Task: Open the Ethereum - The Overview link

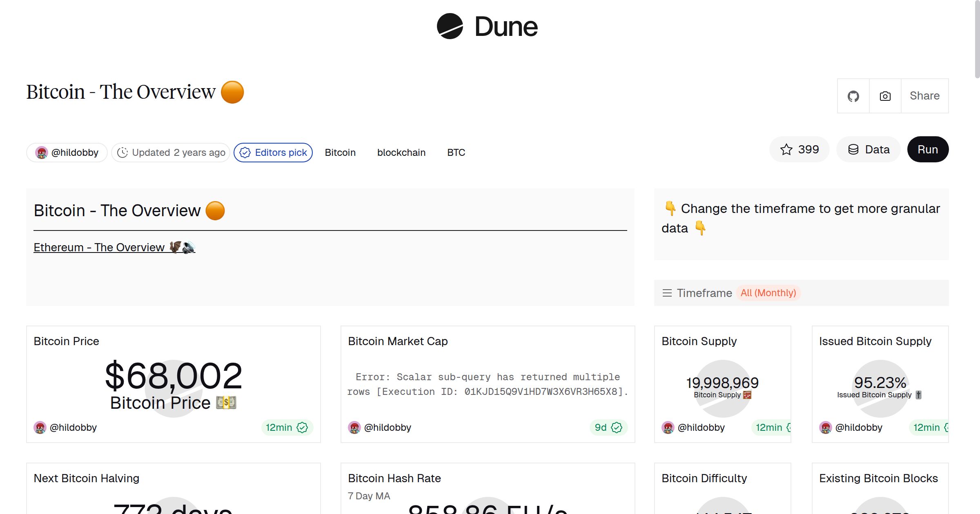Action: pyautogui.click(x=98, y=247)
